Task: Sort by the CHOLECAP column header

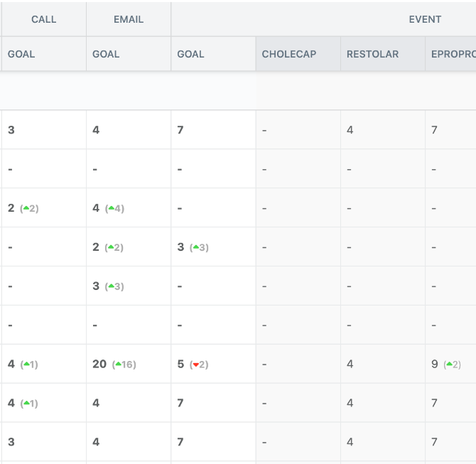Action: click(x=289, y=54)
